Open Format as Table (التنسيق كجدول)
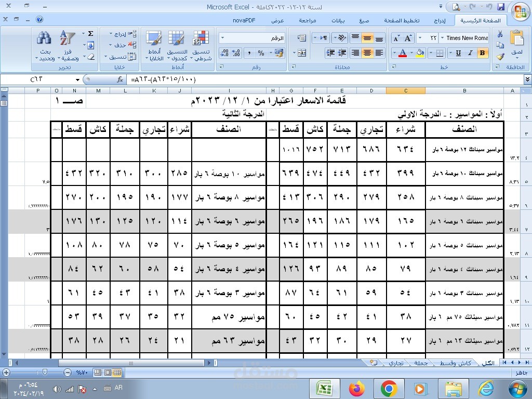532x399 pixels. tap(177, 46)
